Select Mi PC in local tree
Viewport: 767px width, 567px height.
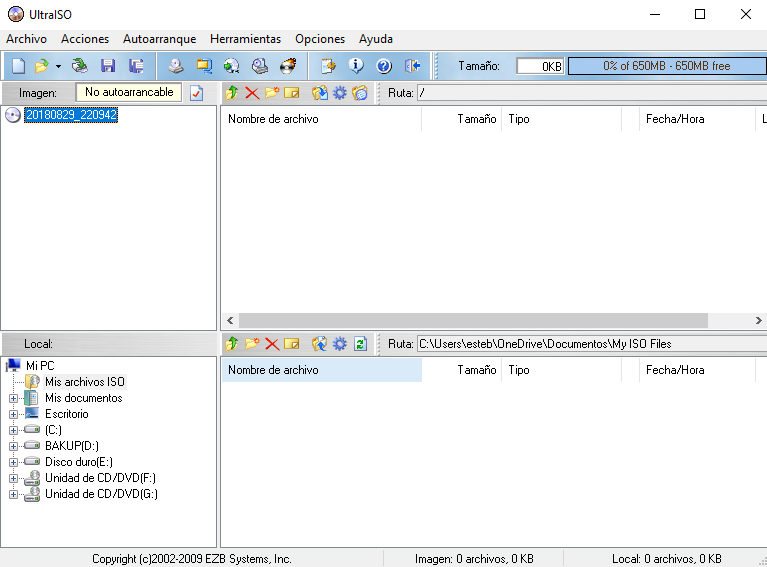point(40,366)
